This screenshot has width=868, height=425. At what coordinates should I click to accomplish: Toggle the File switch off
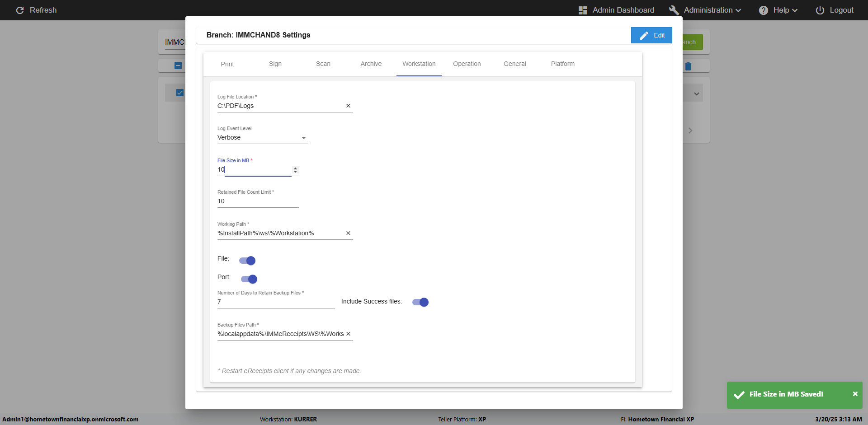[x=248, y=261]
